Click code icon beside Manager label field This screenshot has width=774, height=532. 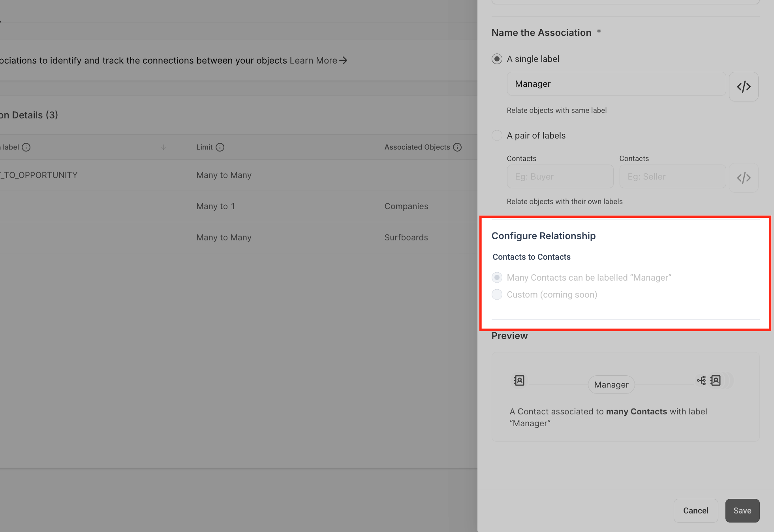click(744, 86)
